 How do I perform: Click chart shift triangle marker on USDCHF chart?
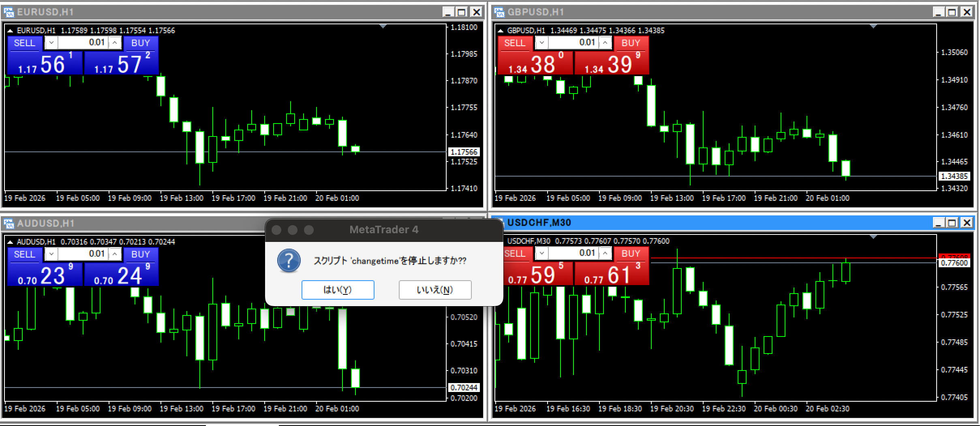(x=873, y=237)
